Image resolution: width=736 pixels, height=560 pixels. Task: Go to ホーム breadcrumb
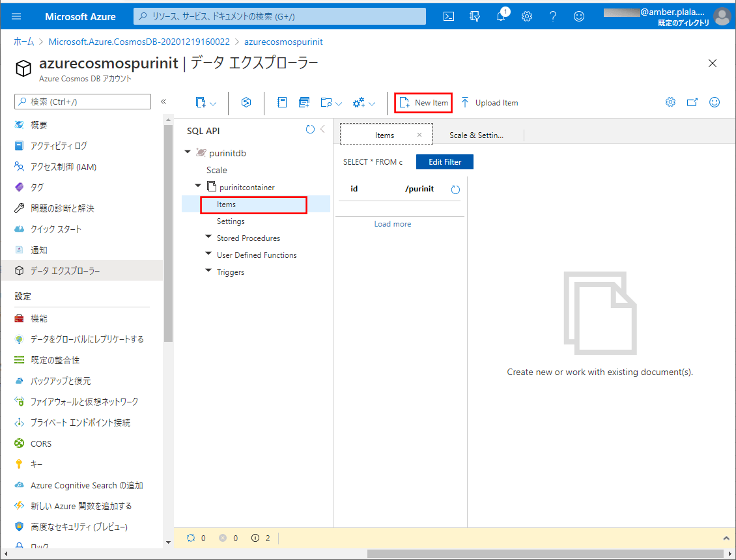pyautogui.click(x=24, y=42)
